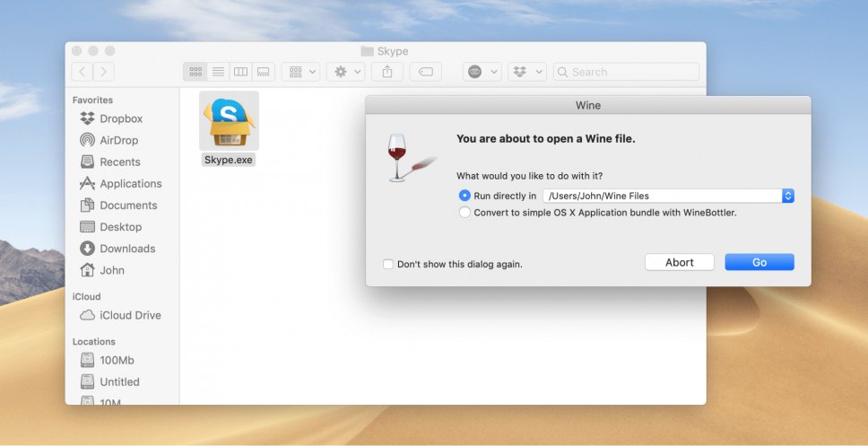Viewport: 868px width, 446px height.
Task: Open iCloud Drive in the sidebar
Action: (120, 315)
